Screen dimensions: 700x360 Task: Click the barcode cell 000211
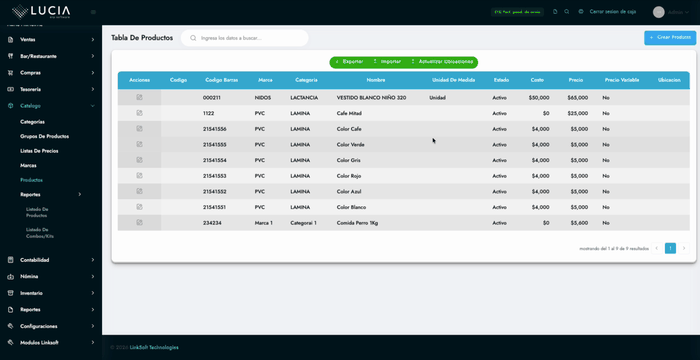click(211, 97)
